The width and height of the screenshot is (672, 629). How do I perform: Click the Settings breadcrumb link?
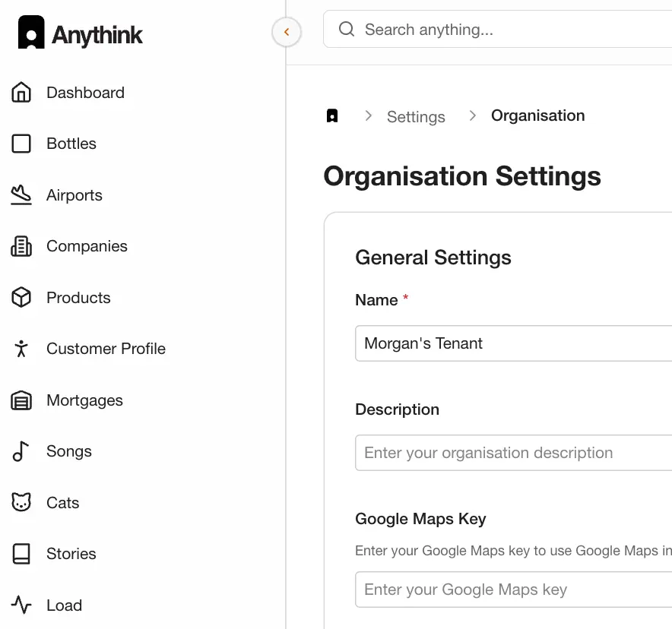tap(416, 116)
